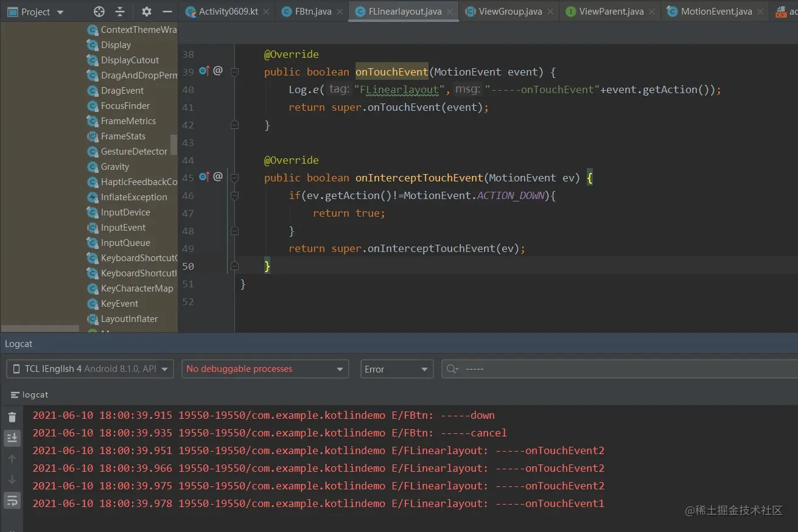Switch to the ViewGroup.java tab
The image size is (798, 532).
click(x=509, y=12)
